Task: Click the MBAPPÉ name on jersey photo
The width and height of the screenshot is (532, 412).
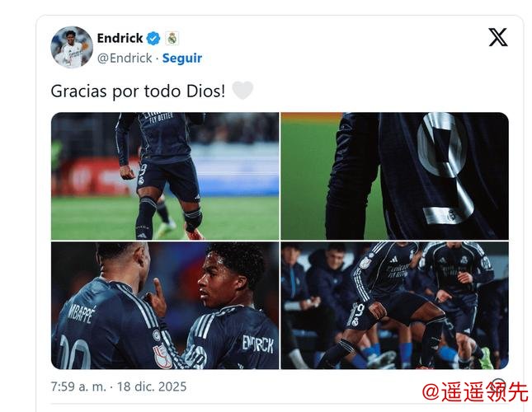Action: tap(82, 313)
